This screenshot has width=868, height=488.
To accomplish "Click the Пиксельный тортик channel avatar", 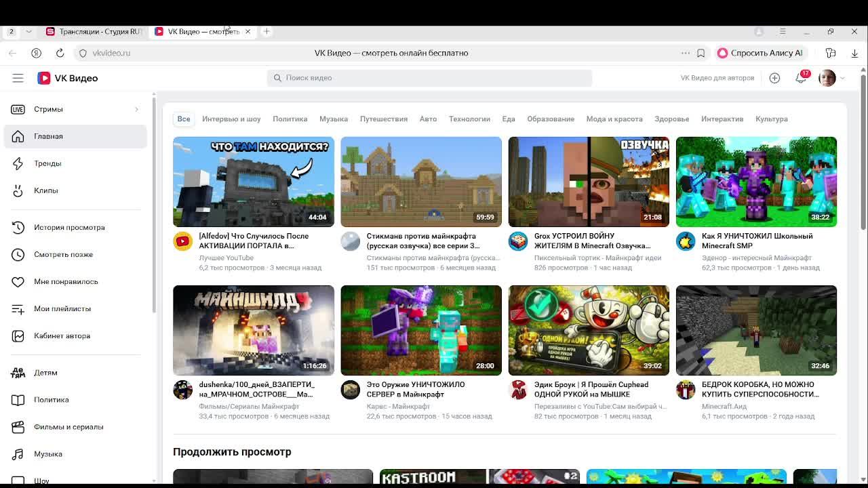I will click(x=518, y=241).
